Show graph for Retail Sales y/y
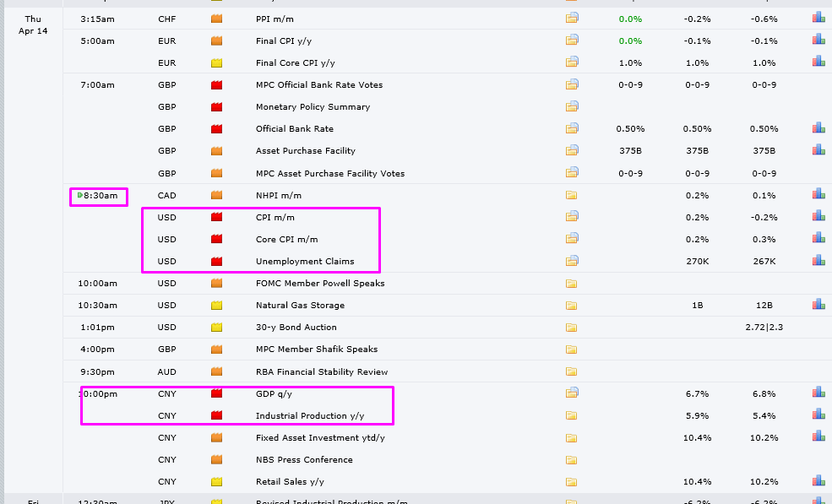Image resolution: width=832 pixels, height=504 pixels. coord(818,480)
